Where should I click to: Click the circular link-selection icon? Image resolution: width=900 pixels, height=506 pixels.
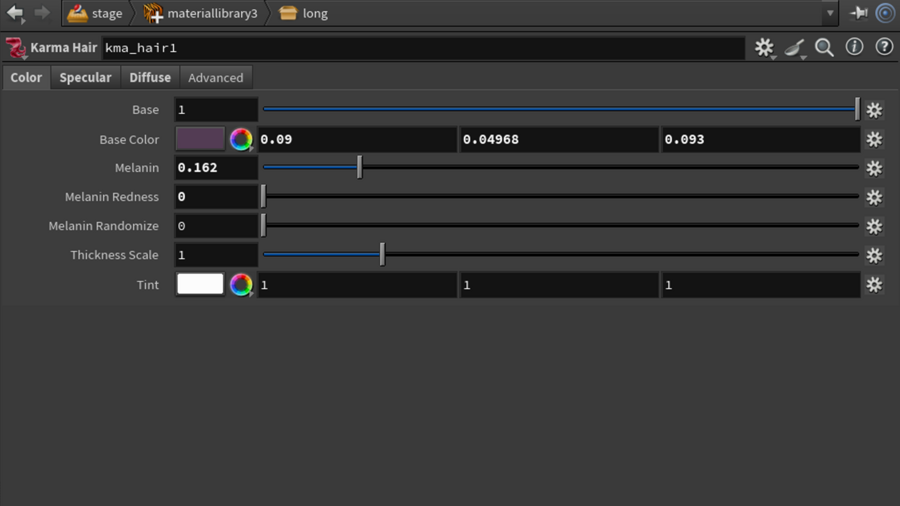[886, 13]
